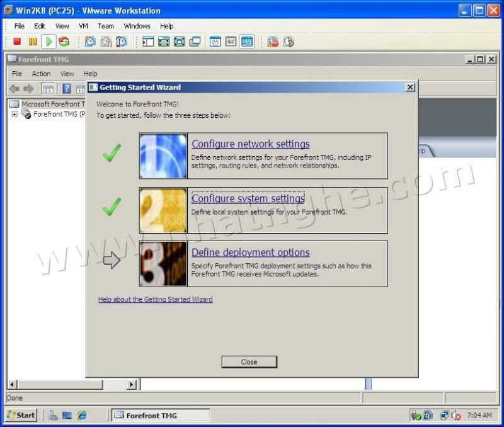Click the yellow Suspend VM icon

[x=33, y=42]
